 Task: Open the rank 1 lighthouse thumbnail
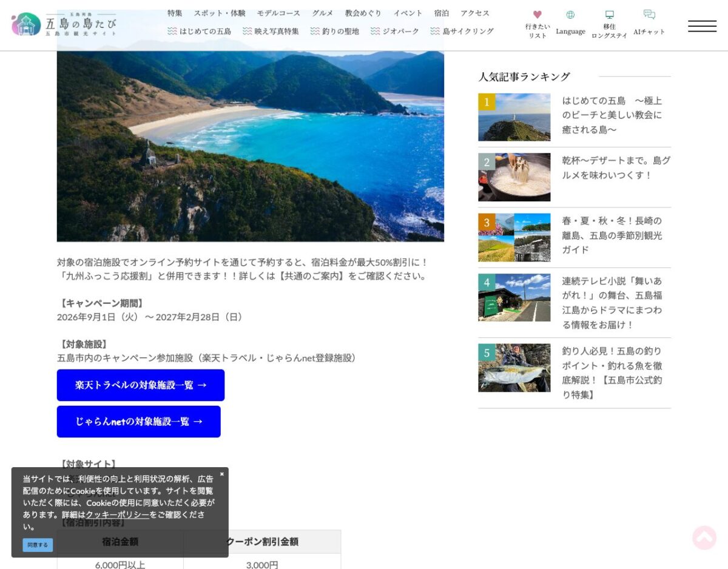514,117
